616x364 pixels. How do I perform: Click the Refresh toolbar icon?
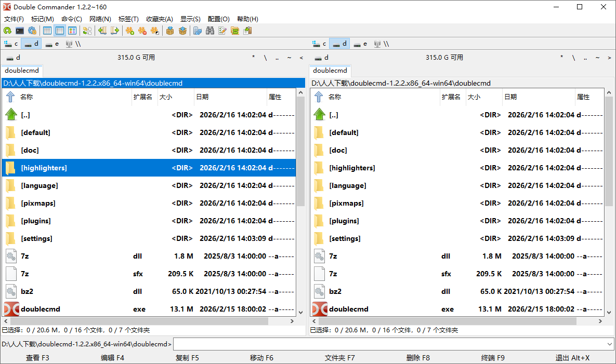(7, 31)
